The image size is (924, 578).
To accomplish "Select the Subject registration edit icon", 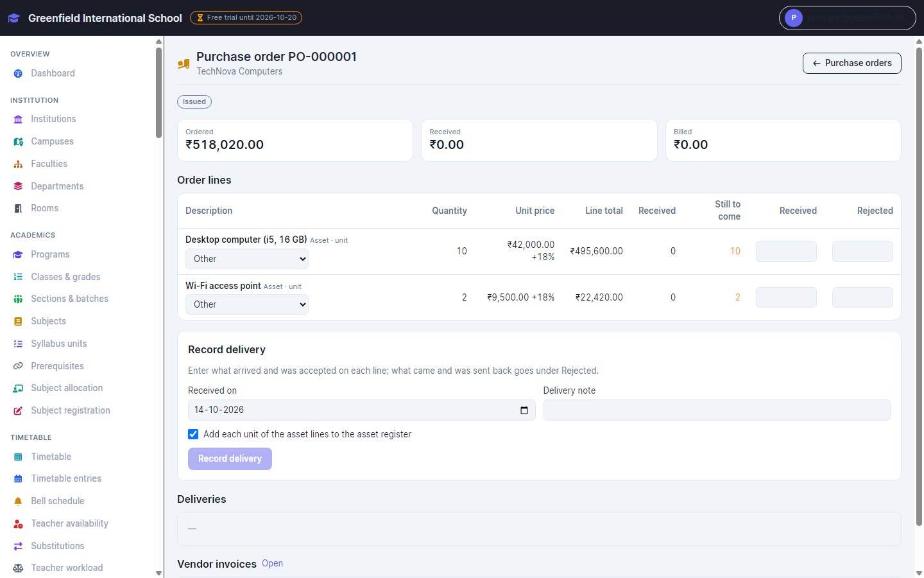I will (18, 411).
